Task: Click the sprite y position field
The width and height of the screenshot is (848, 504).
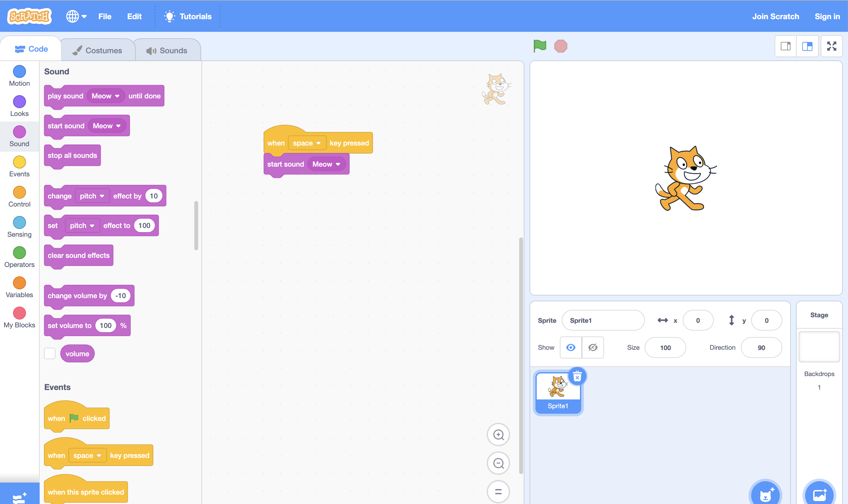Action: coord(766,320)
